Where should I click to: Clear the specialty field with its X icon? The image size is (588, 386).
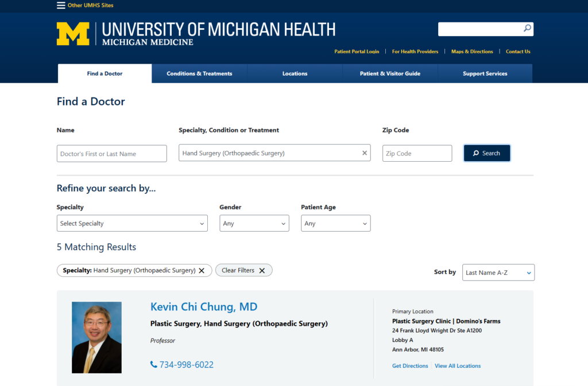365,153
